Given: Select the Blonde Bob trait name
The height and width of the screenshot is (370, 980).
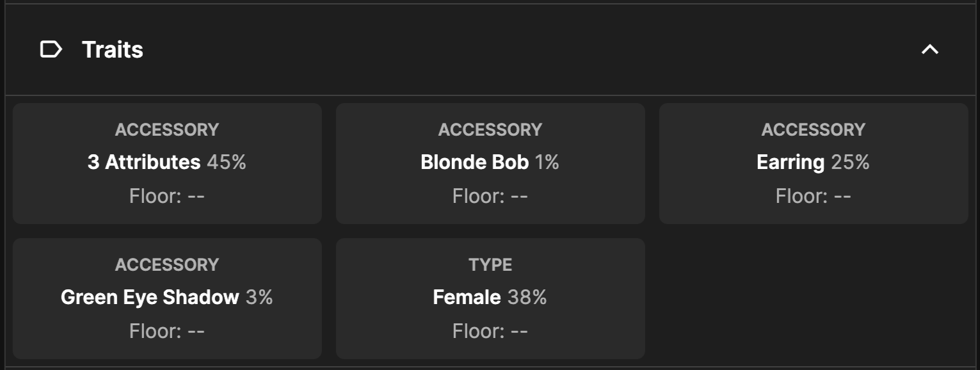Looking at the screenshot, I should [x=474, y=162].
